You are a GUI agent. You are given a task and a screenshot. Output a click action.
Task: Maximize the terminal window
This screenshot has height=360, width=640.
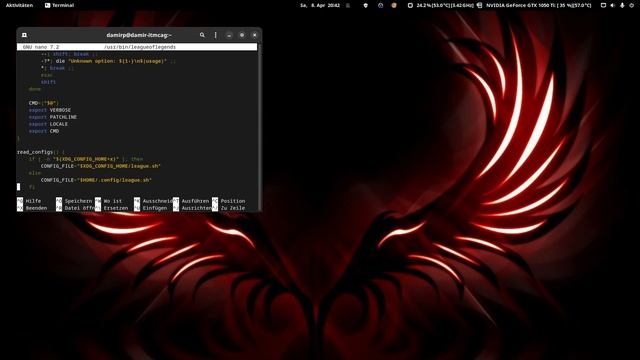(242, 35)
